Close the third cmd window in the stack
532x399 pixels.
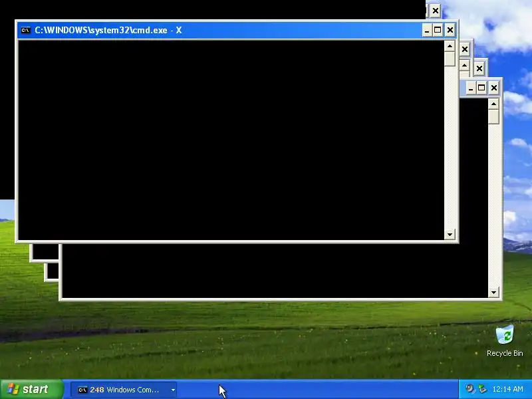pos(479,69)
